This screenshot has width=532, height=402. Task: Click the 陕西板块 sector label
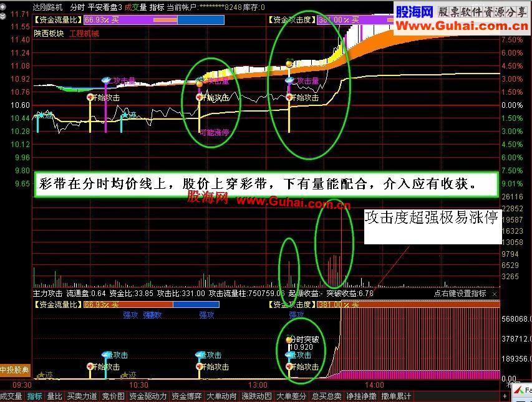pyautogui.click(x=49, y=34)
